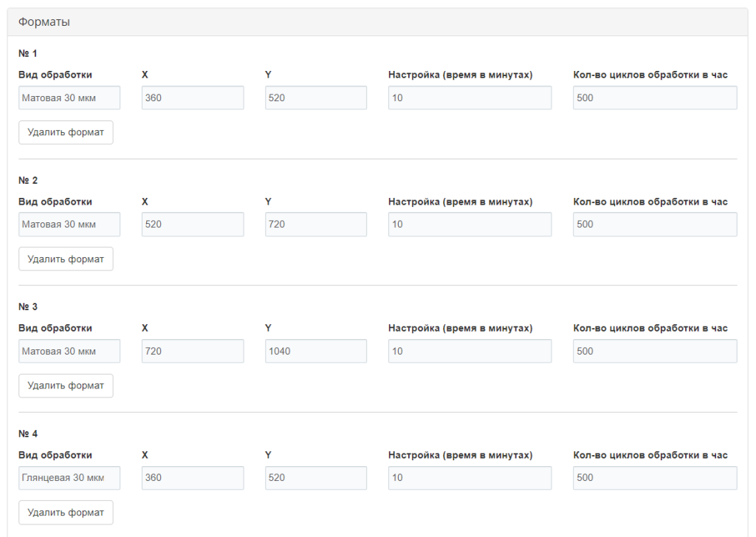Select X field with value 520 in format № 2

193,225
